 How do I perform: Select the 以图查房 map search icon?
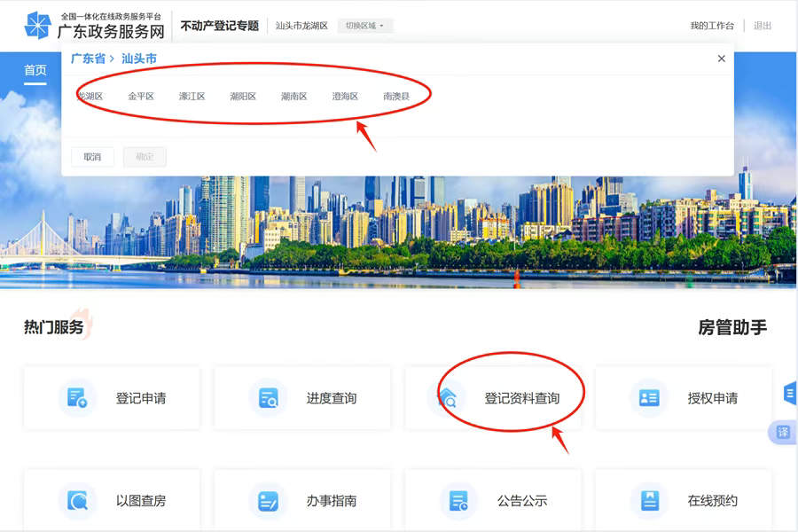pos(77,501)
